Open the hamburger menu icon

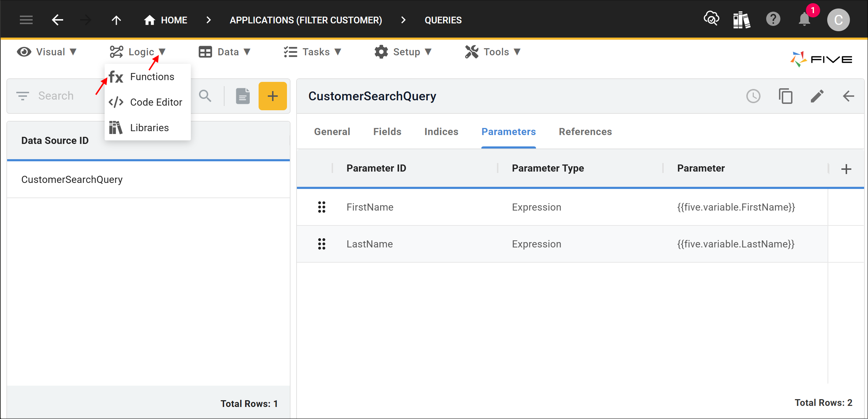click(26, 20)
